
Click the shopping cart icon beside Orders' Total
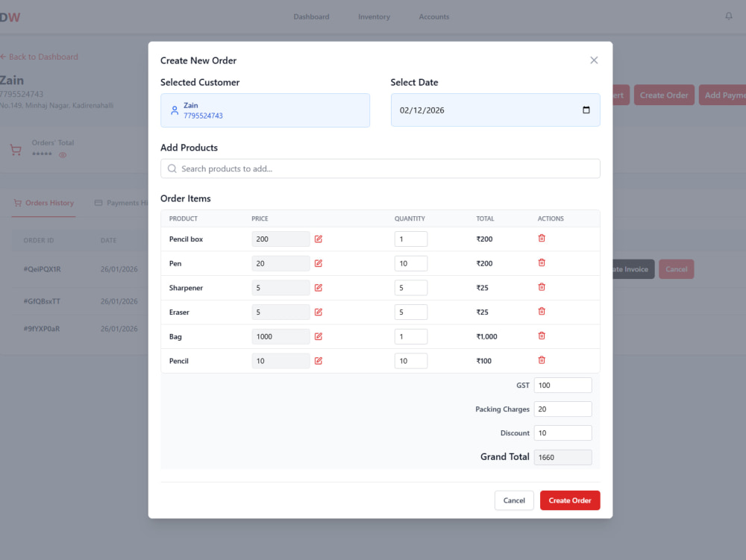click(16, 150)
